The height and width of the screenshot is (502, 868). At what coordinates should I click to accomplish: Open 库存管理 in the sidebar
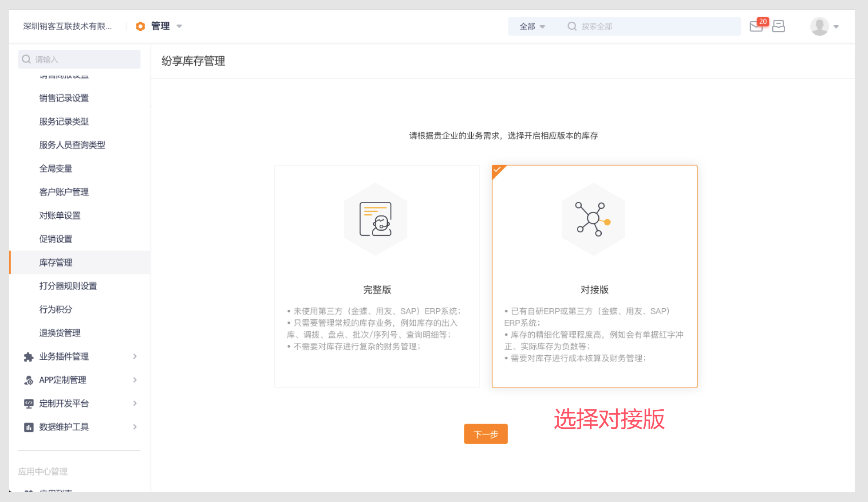(x=56, y=263)
